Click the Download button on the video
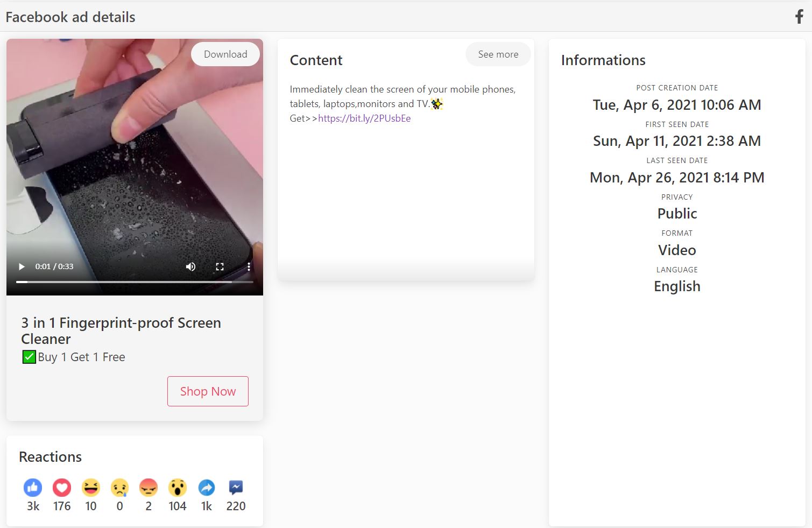Screen dimensions: 812x528 pyautogui.click(x=225, y=54)
